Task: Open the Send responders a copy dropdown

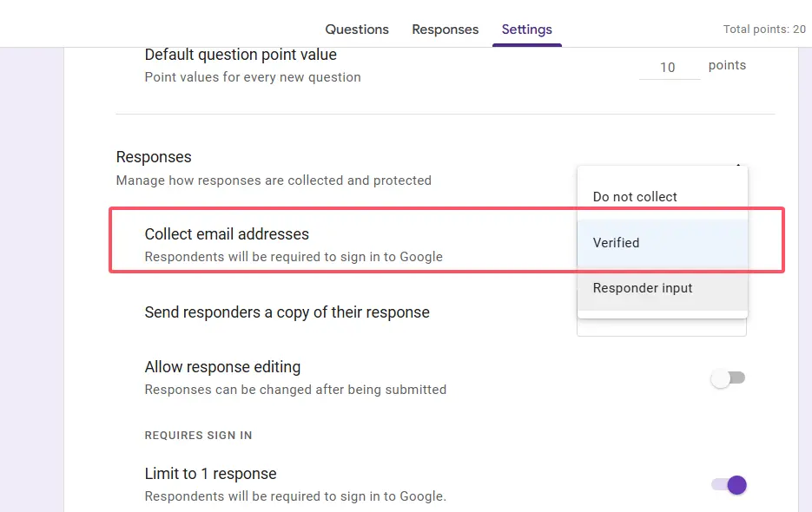Action: 661,328
